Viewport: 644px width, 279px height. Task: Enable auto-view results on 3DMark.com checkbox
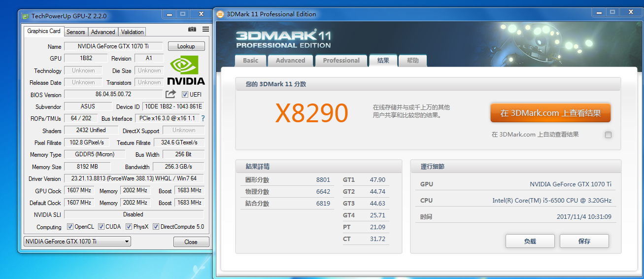pos(609,135)
